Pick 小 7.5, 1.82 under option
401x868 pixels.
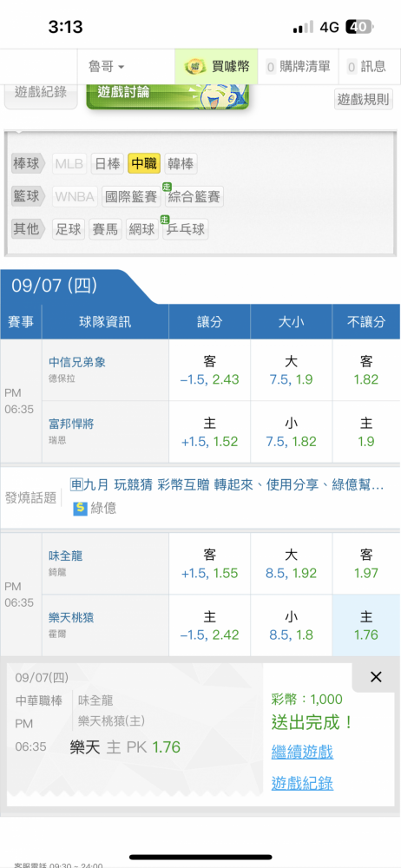292,432
